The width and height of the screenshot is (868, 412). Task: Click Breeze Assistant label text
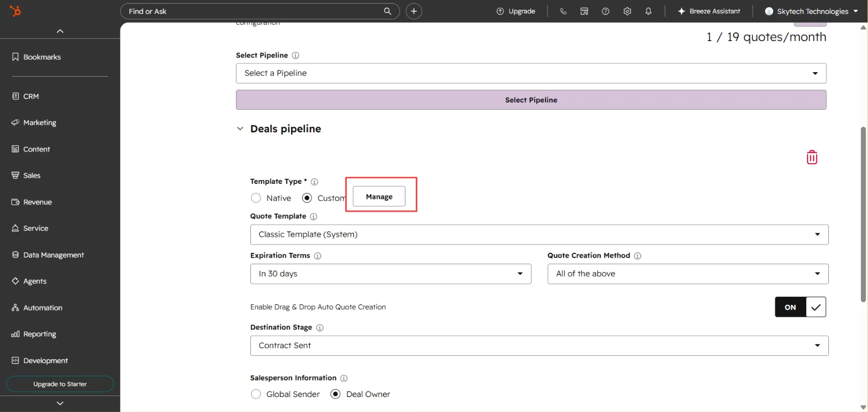(714, 11)
